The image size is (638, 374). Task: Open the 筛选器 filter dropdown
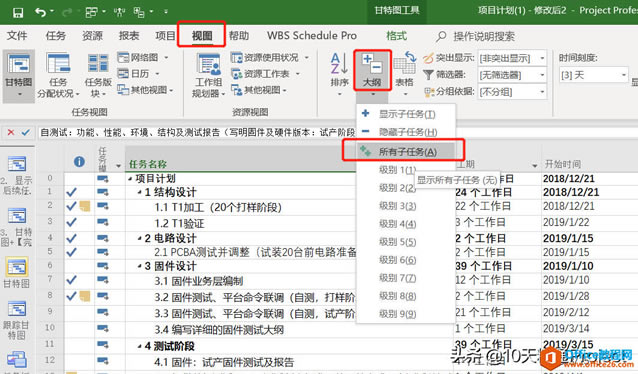(x=512, y=75)
